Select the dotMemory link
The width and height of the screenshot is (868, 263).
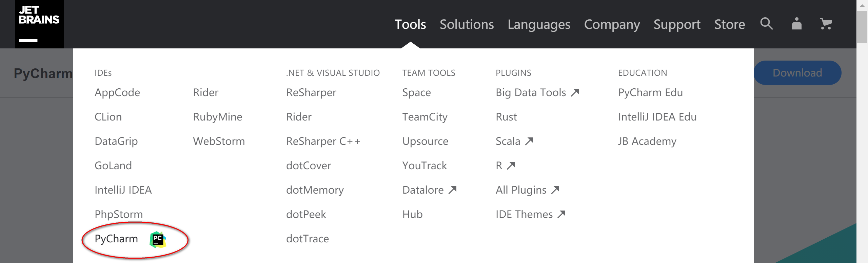pyautogui.click(x=315, y=190)
